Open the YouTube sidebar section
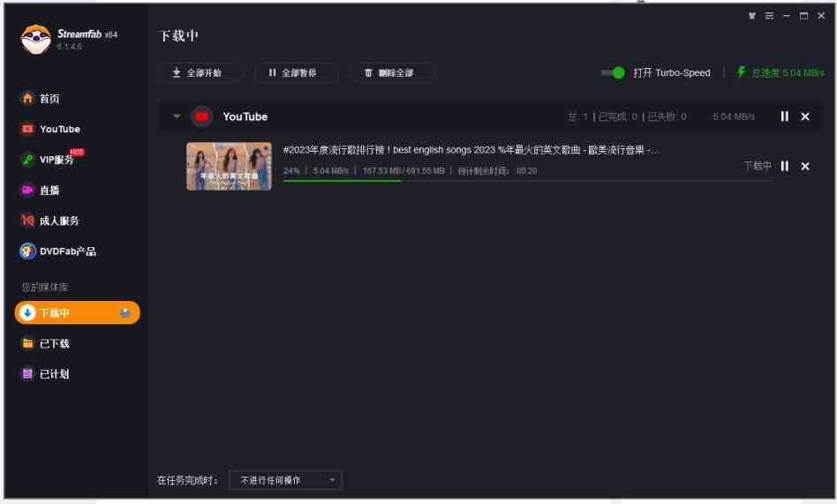 pos(50,129)
